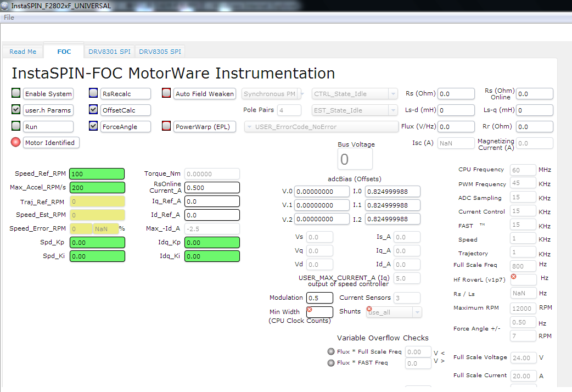Click the RsOnline Current_A input field
The image size is (572, 392).
coord(212,188)
